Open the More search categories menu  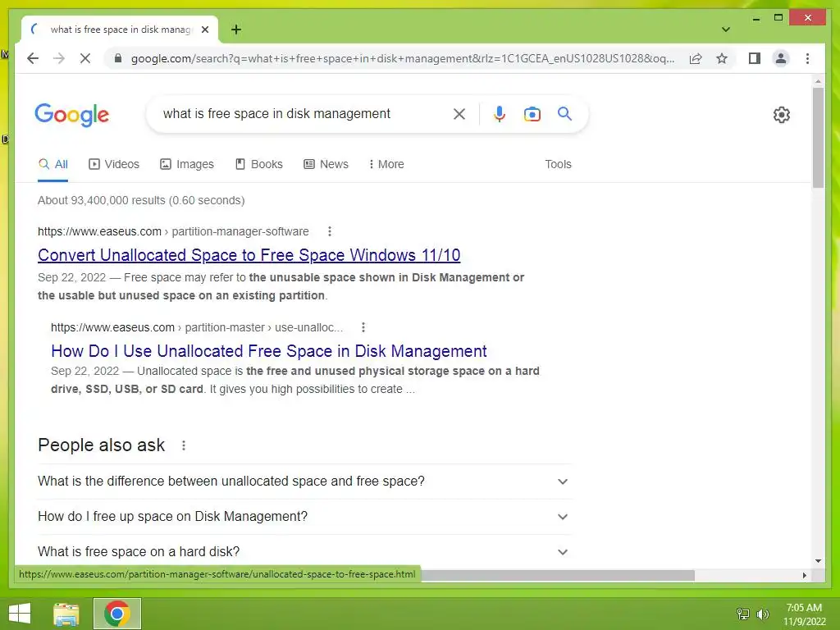386,164
